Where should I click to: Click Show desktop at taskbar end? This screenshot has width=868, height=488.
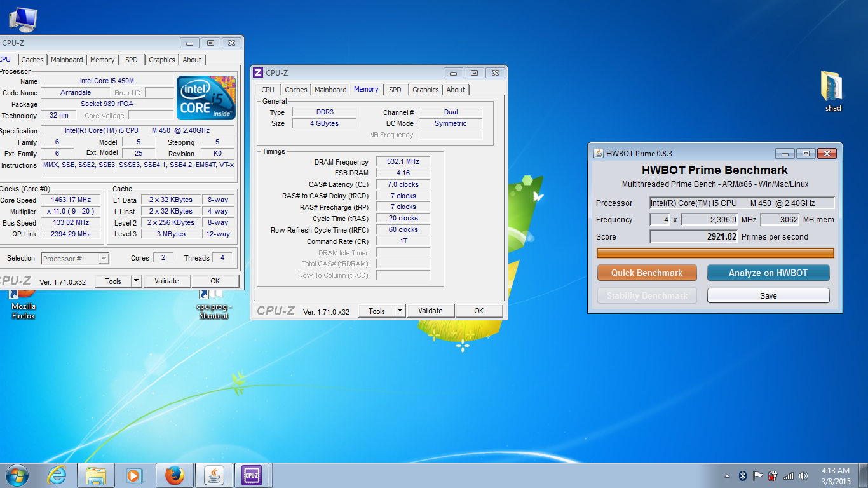click(864, 476)
